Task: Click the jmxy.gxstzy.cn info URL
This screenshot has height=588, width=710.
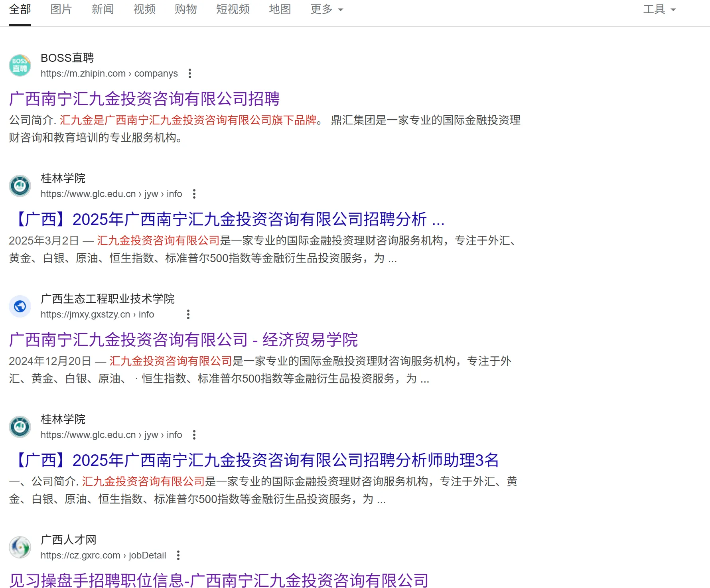Action: pyautogui.click(x=97, y=314)
